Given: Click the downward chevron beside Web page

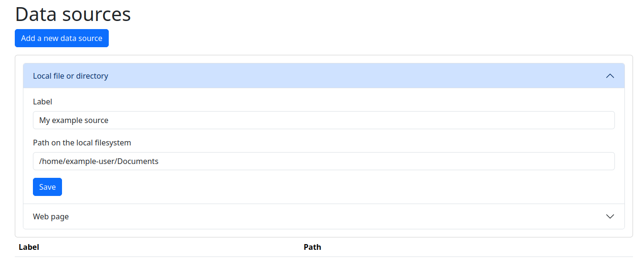Looking at the screenshot, I should (x=610, y=216).
